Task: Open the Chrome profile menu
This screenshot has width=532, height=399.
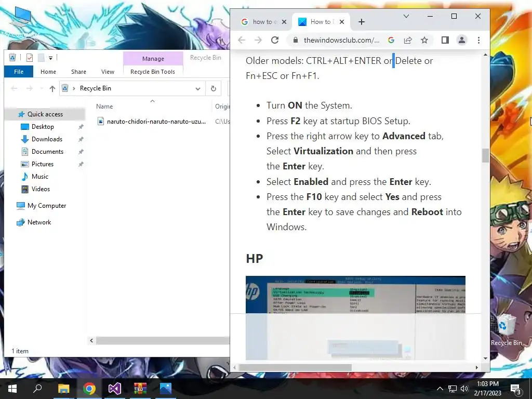Action: (462, 40)
